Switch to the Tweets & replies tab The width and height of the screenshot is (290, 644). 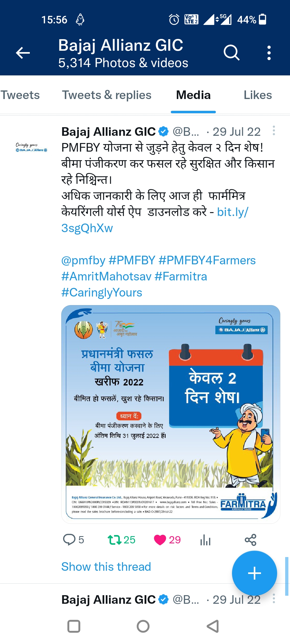point(107,95)
